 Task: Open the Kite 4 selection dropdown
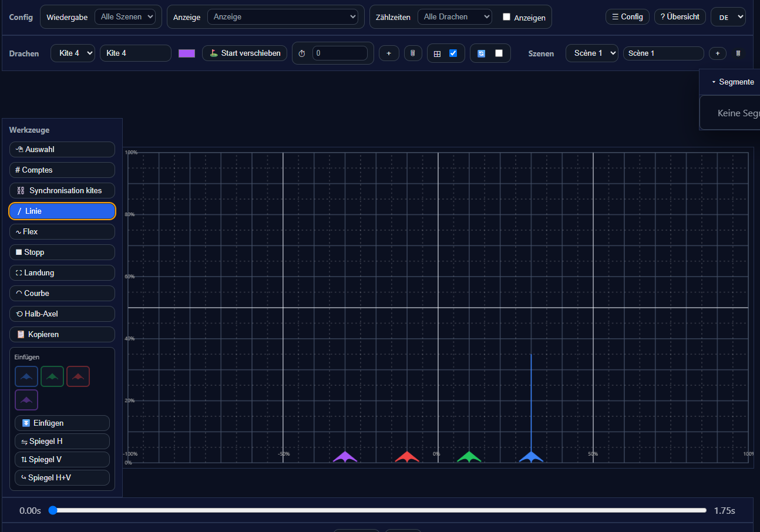click(73, 53)
